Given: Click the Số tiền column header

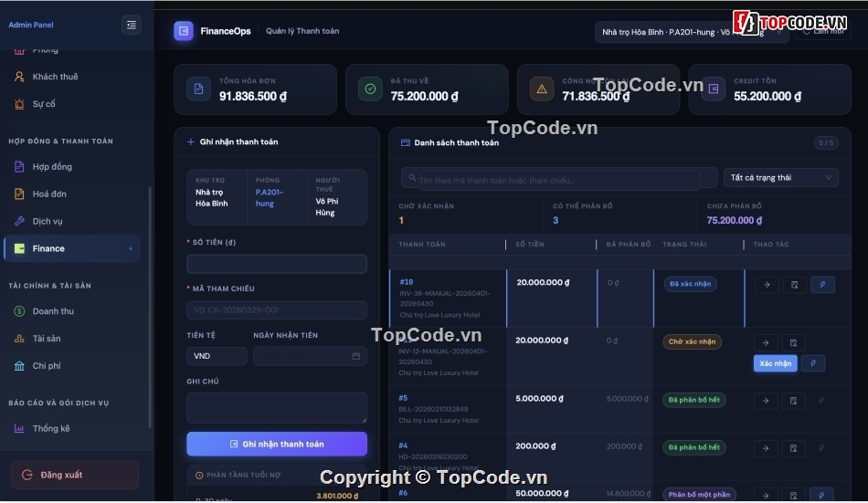Looking at the screenshot, I should (530, 245).
